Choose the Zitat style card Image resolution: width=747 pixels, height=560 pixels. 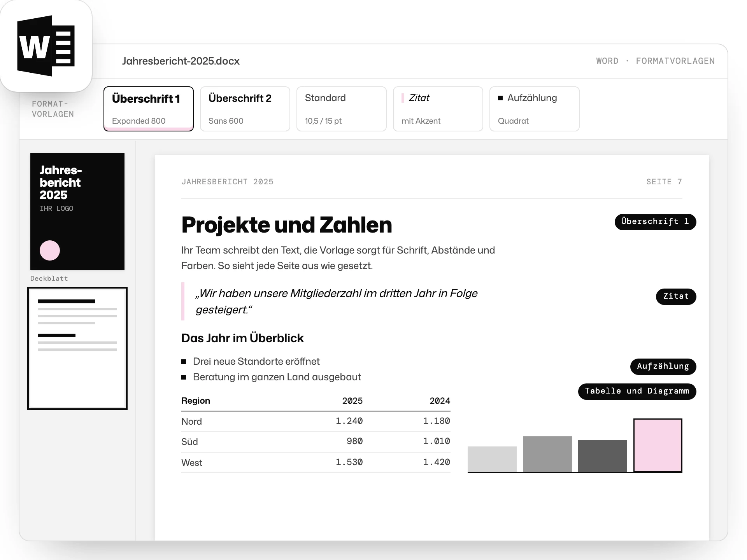[x=438, y=109]
